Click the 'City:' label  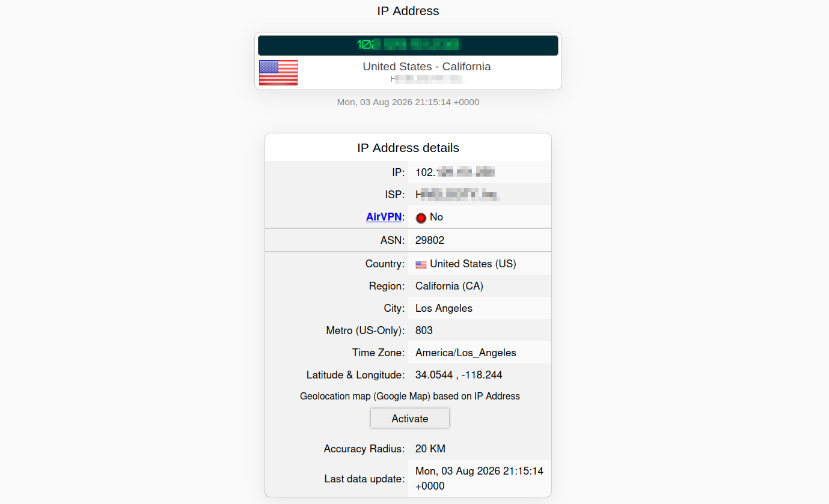click(394, 308)
